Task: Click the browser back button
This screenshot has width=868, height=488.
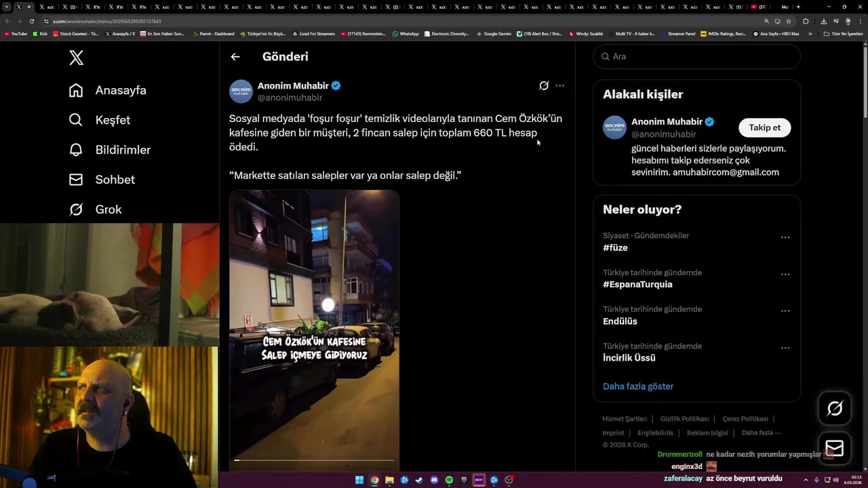Action: [x=7, y=21]
